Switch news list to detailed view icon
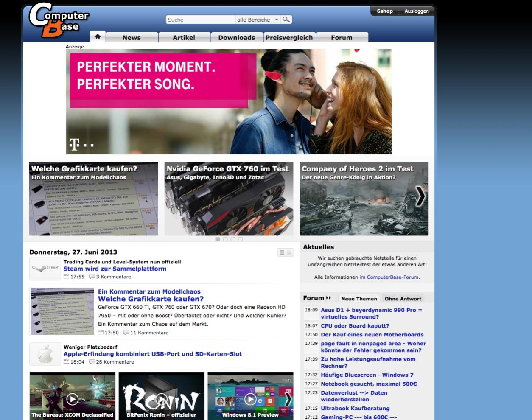 click(289, 252)
